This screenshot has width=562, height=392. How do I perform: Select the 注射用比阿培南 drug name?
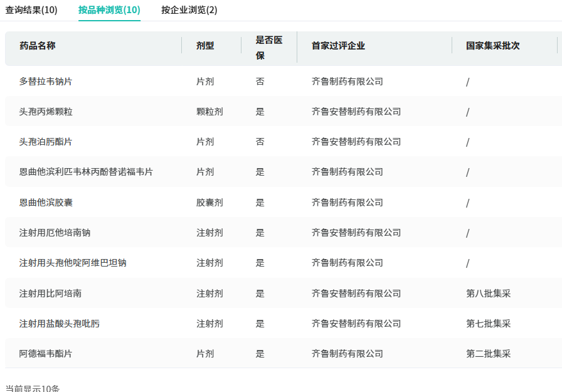pyautogui.click(x=50, y=294)
